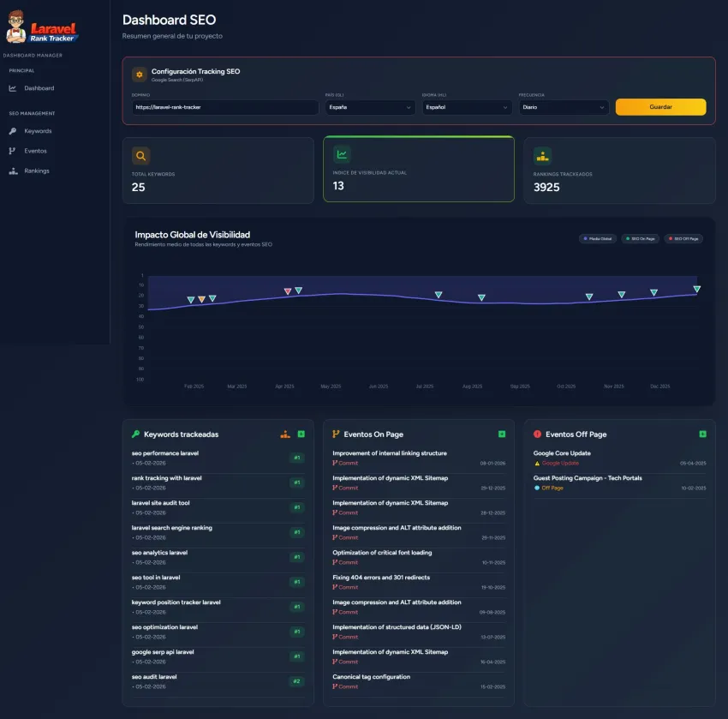Screen dimensions: 728x719
Task: Click the podium icon beside Rankings in sidebar
Action: (13, 171)
